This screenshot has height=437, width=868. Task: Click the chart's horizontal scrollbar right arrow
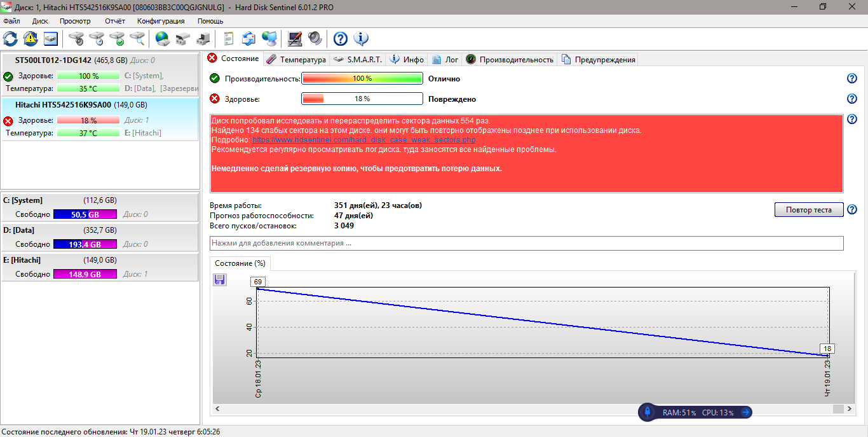click(850, 409)
